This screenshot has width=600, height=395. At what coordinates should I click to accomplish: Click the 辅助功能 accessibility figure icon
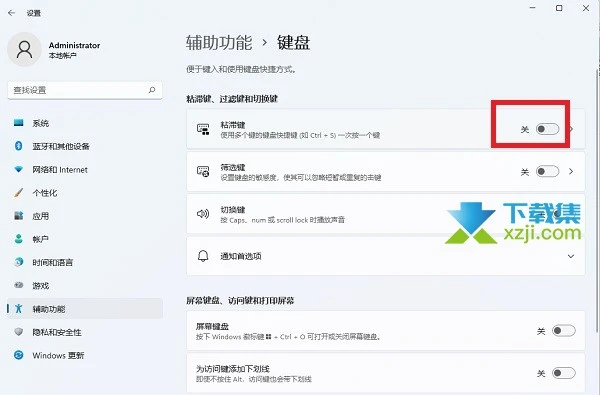coord(18,308)
